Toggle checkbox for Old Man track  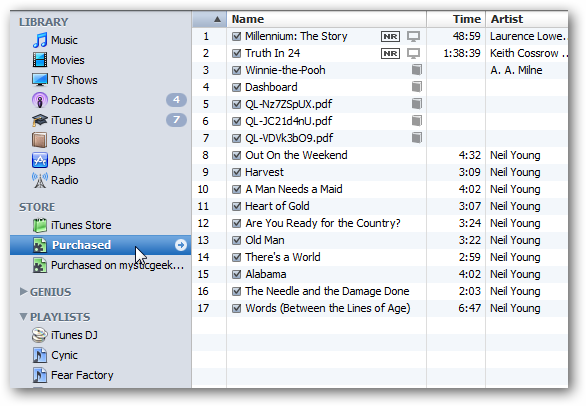click(x=236, y=240)
